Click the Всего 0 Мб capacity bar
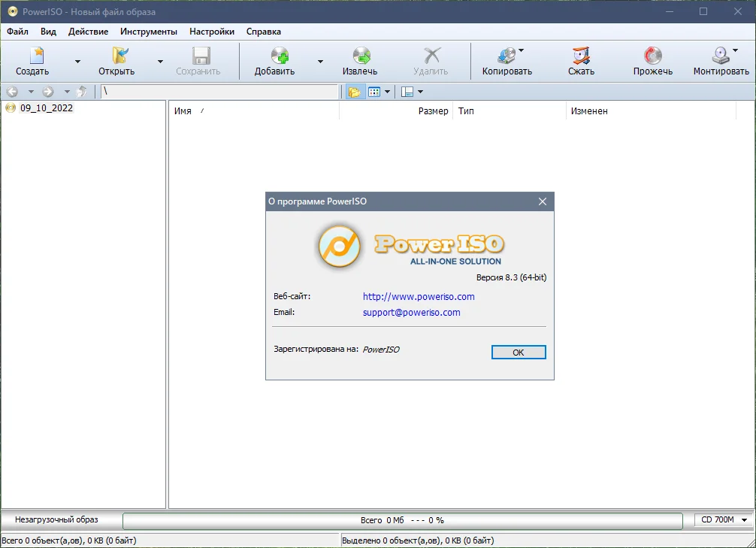756x548 pixels. [403, 520]
